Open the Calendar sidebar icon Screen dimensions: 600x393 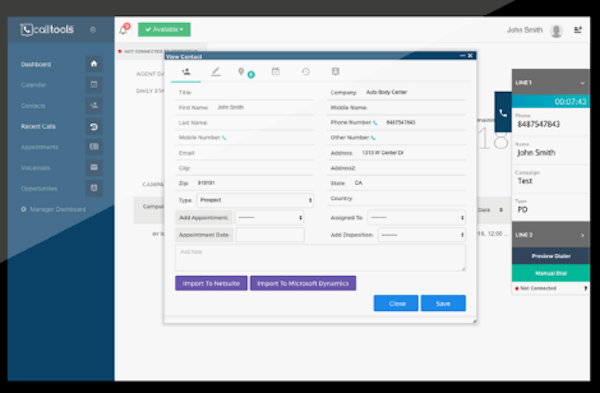click(94, 85)
